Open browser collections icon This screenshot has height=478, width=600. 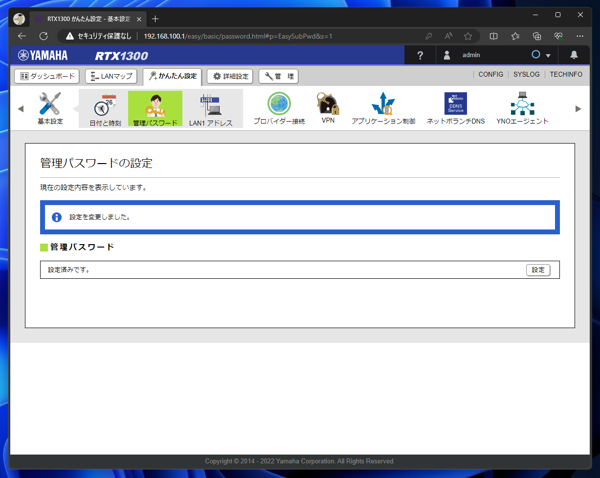(x=537, y=36)
